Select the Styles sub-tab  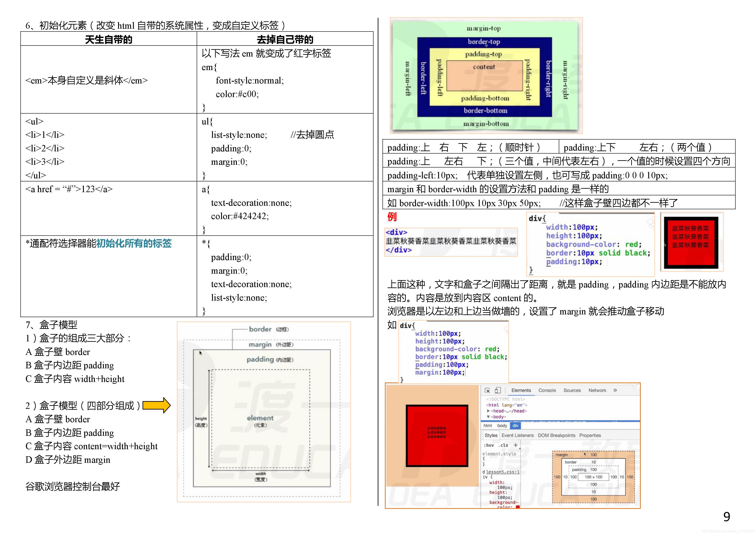[491, 436]
